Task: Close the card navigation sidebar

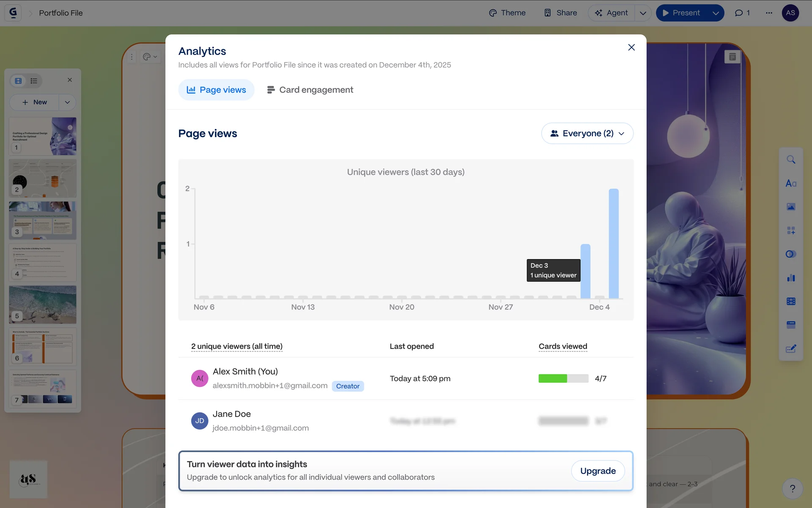Action: click(70, 80)
